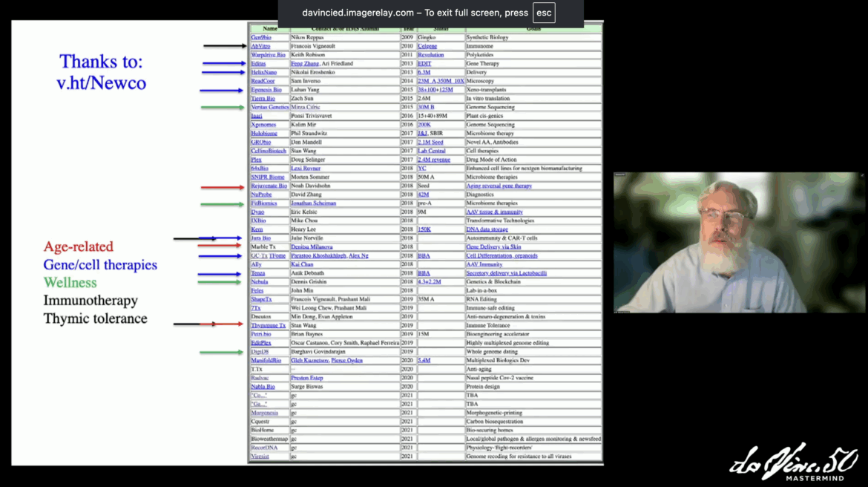The height and width of the screenshot is (487, 868).
Task: Select the Gene/cell therapies legend label
Action: (x=100, y=265)
